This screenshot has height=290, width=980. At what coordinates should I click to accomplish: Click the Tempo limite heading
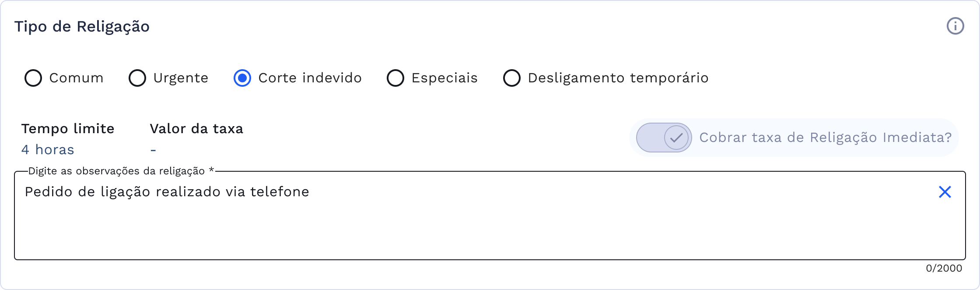click(x=67, y=129)
